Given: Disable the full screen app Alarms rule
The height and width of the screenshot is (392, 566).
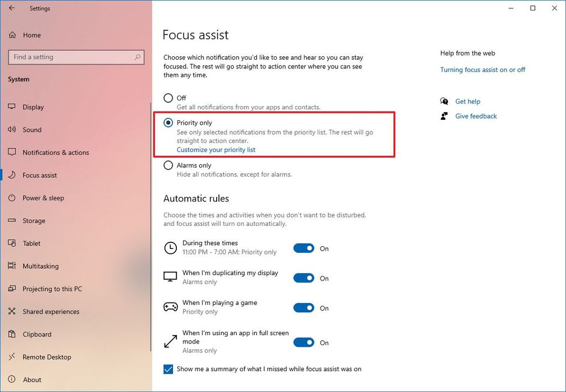Looking at the screenshot, I should 304,342.
